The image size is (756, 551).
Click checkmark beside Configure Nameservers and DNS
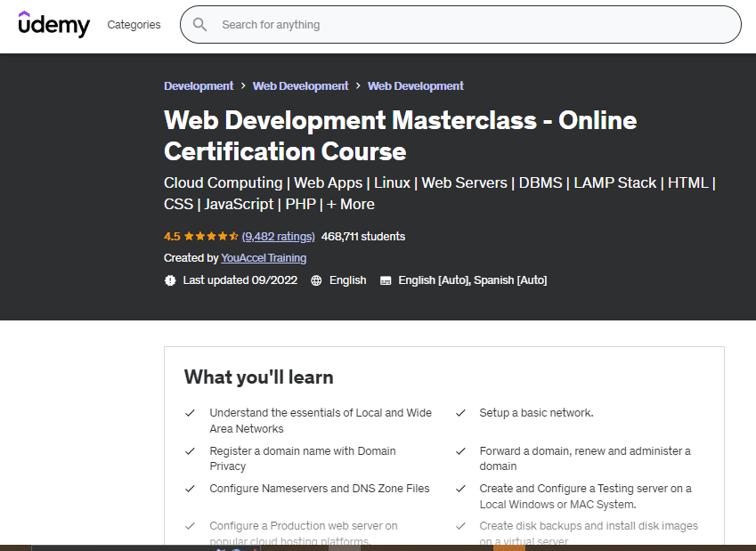190,489
